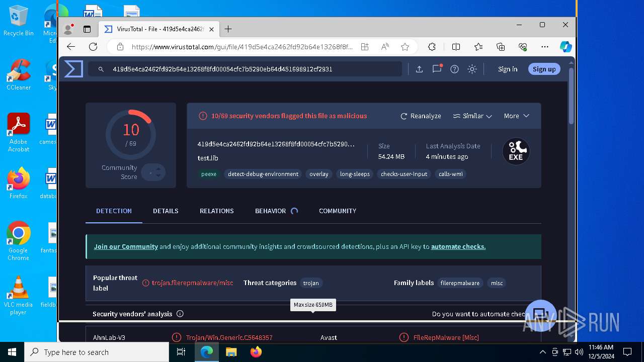Open a new tab with plus button
Screen dimensions: 644x362
coord(228,29)
